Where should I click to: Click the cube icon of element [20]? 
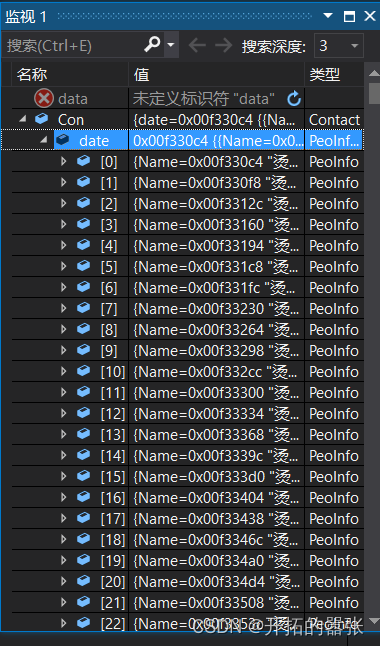pyautogui.click(x=84, y=580)
